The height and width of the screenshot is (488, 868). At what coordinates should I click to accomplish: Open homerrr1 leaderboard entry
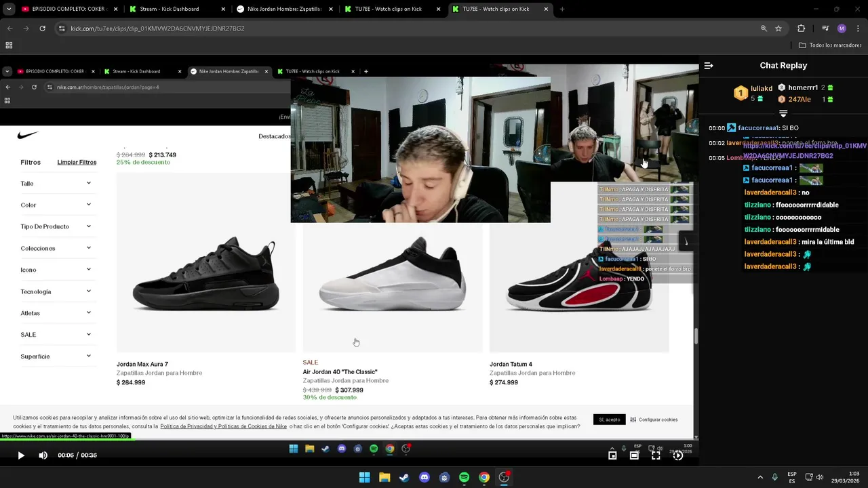[x=806, y=87]
